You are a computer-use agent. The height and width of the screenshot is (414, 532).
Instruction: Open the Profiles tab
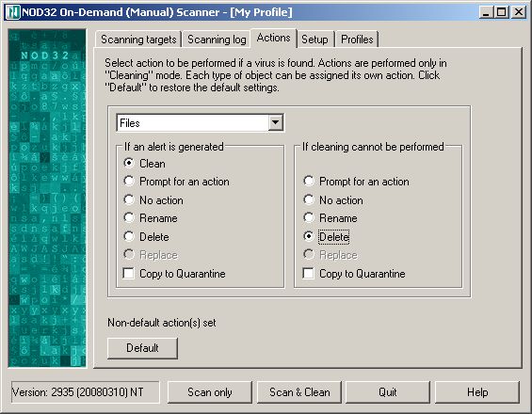357,40
